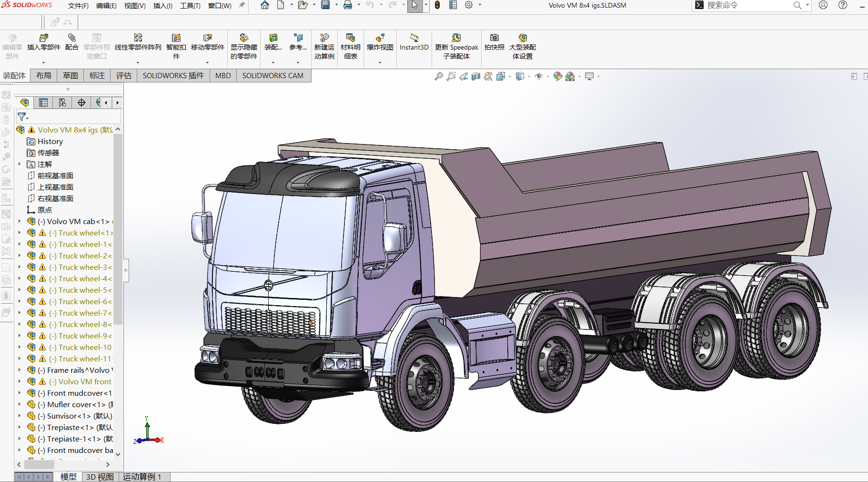Click the Apply Scene icon
Screen dimensions: 868x482
570,76
